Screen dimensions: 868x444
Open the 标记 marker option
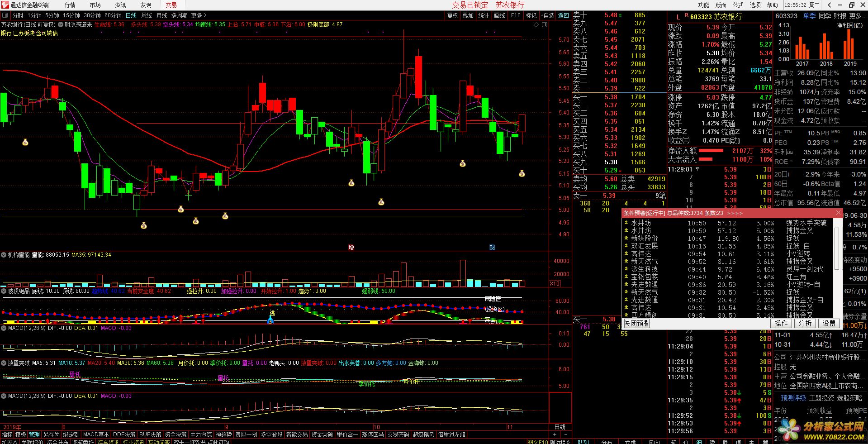click(x=531, y=15)
